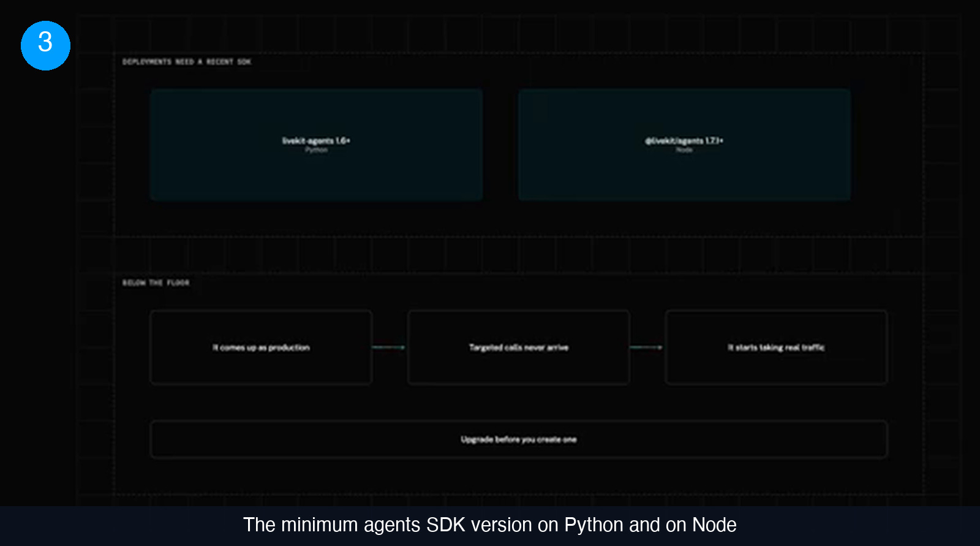Select the 'Targeted calls never arrive' box
The height and width of the screenshot is (546, 980).
coord(519,347)
